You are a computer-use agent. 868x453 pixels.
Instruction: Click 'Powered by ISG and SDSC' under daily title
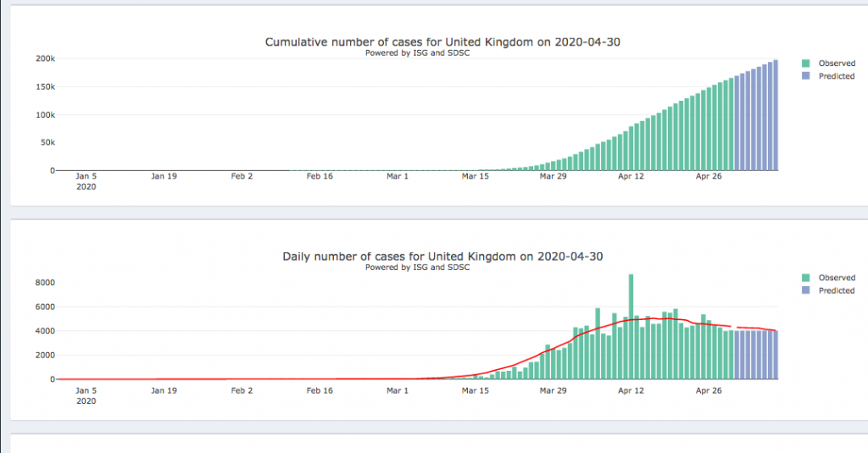click(417, 267)
